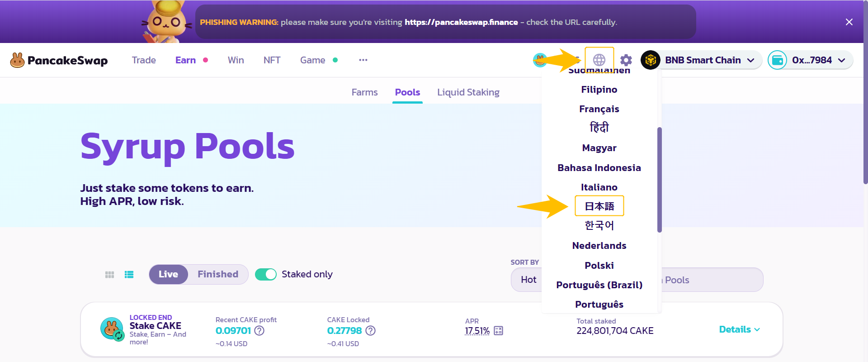This screenshot has width=868, height=362.
Task: Show help for Recent CAKE profit
Action: click(259, 331)
